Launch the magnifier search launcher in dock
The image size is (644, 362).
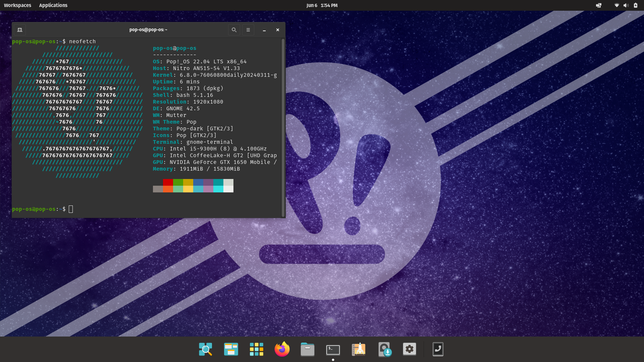pos(206,349)
